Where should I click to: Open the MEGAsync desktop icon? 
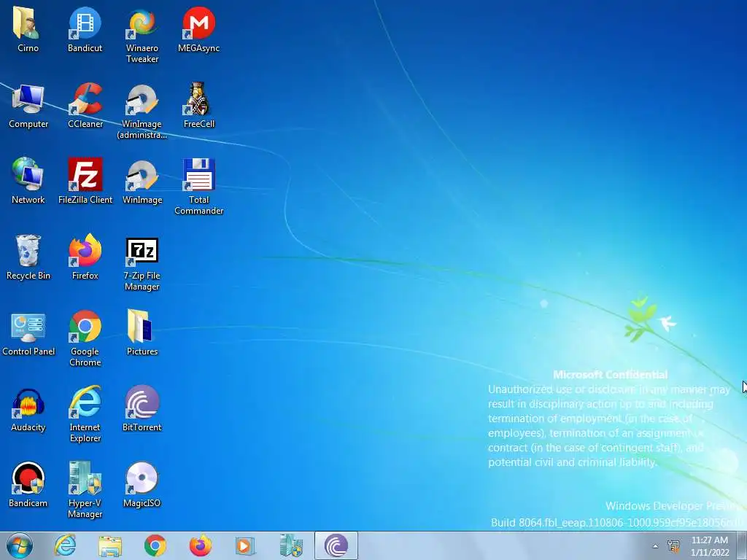tap(198, 29)
